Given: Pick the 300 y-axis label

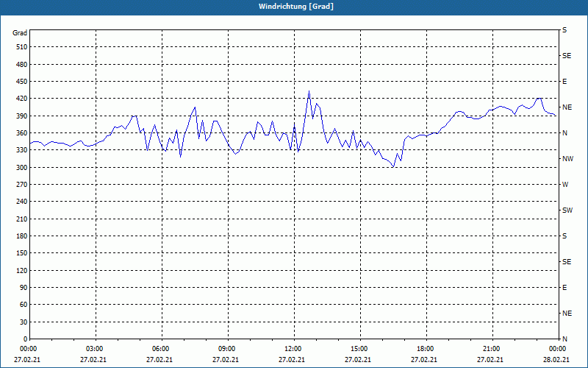Looking at the screenshot, I should tap(22, 167).
